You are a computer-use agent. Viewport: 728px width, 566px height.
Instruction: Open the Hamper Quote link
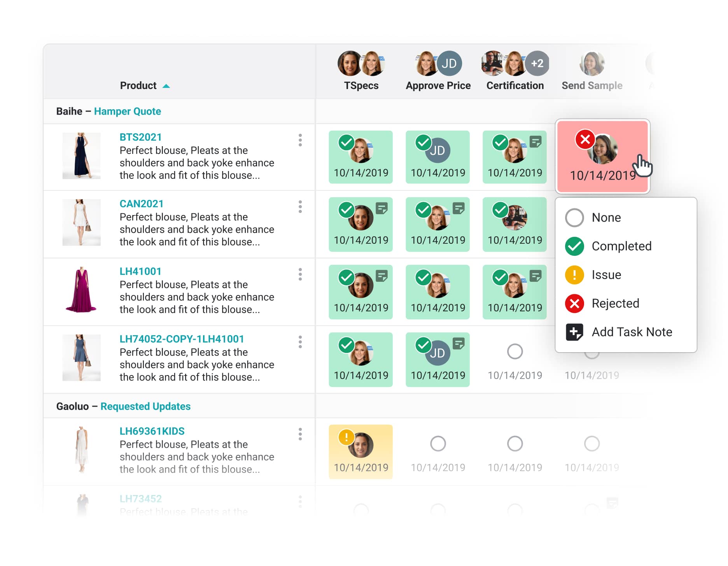pos(127,111)
